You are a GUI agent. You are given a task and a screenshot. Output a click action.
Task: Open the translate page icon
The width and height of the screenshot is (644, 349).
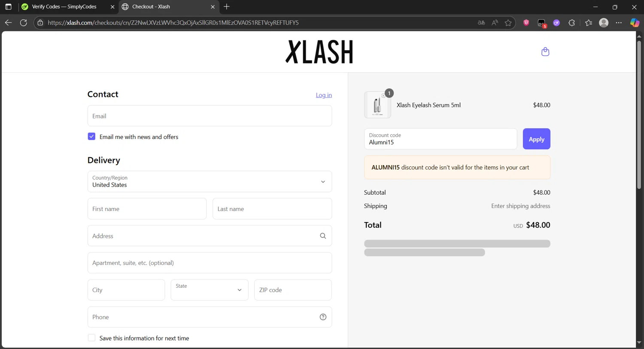coord(481,23)
